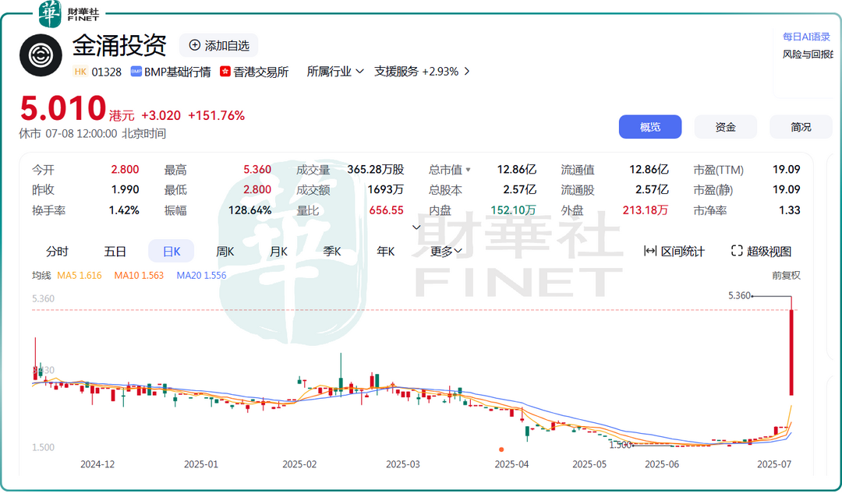This screenshot has height=504, width=842.
Task: Click the MA5 1.616 indicator label
Action: coord(80,275)
